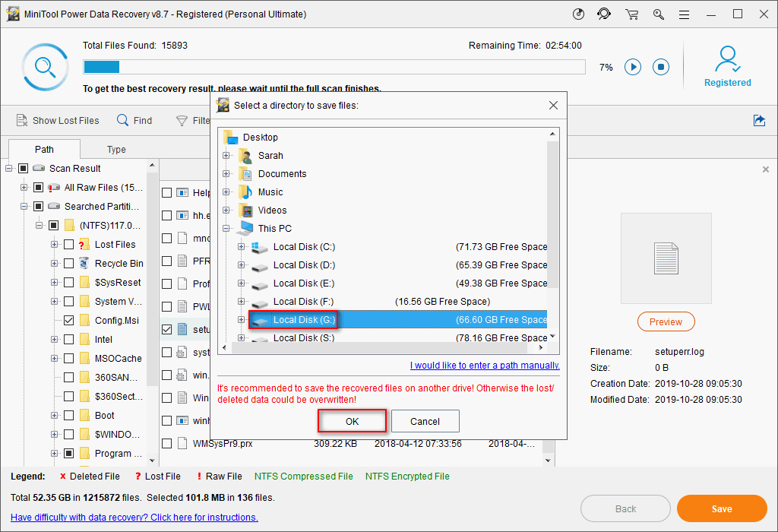Click the Registered user icon
778x532 pixels.
(727, 59)
